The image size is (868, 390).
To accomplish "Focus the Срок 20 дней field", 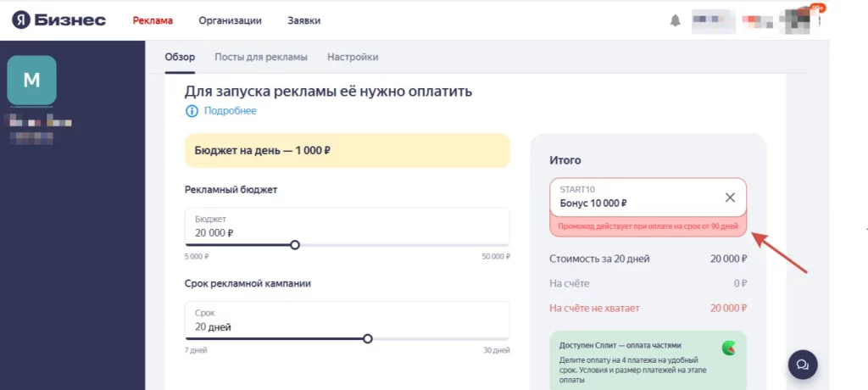I will pyautogui.click(x=347, y=320).
